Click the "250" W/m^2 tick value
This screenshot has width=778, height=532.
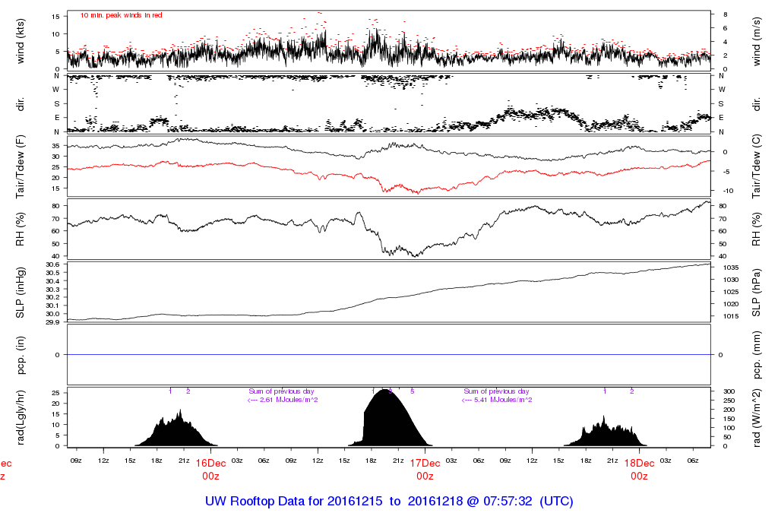point(729,401)
